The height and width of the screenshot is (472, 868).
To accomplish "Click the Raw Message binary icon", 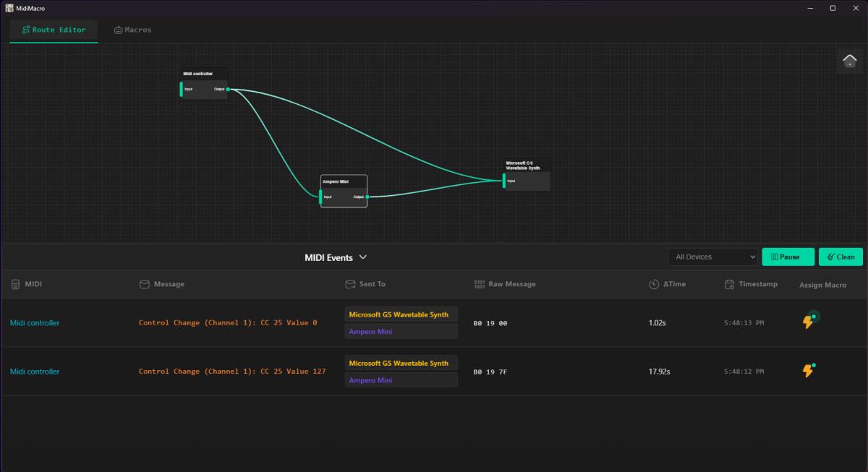I will tap(479, 284).
